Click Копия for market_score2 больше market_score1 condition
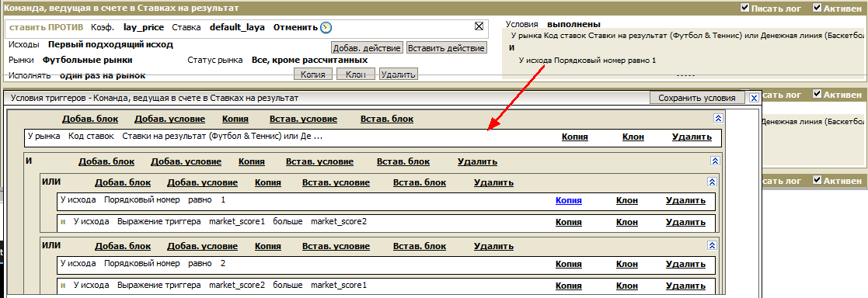Screen dimensions: 868x298 569,286
